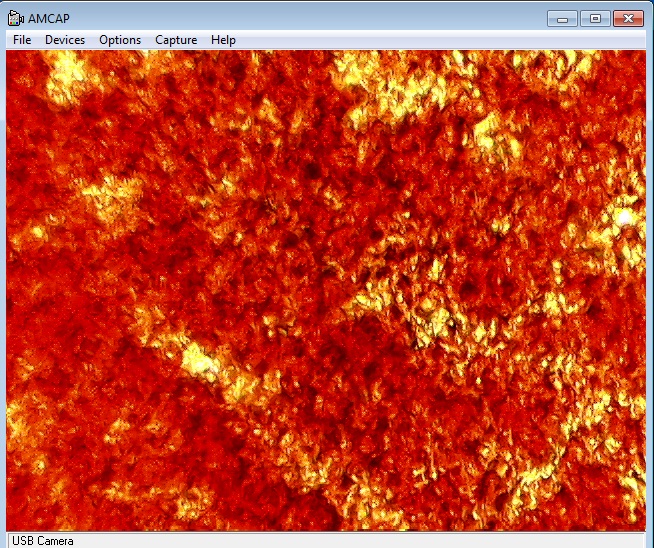The image size is (654, 548).
Task: Expand the Options menu
Action: (120, 40)
